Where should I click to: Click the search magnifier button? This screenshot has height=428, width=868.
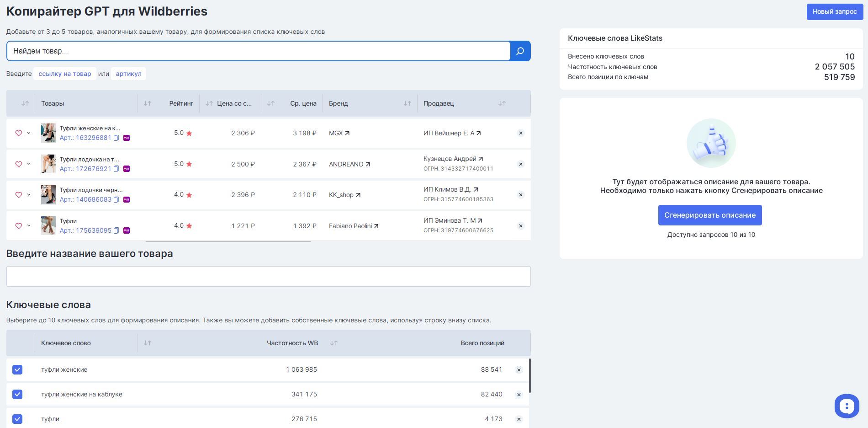coord(520,51)
